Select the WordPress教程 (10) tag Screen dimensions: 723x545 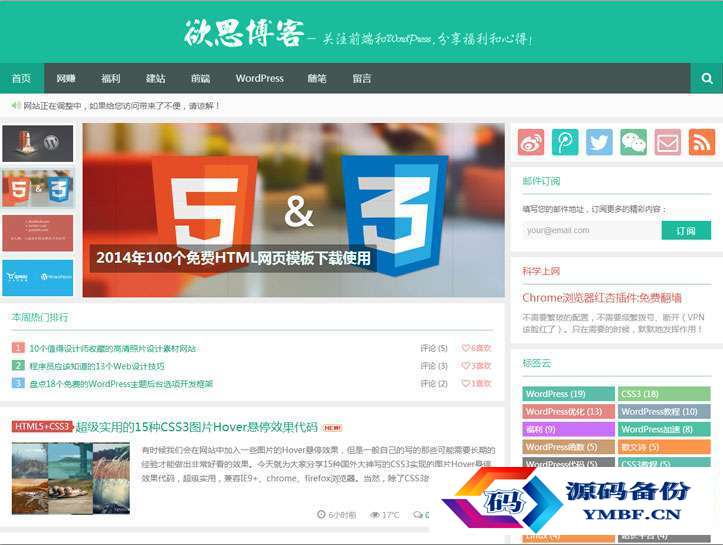coord(664,411)
